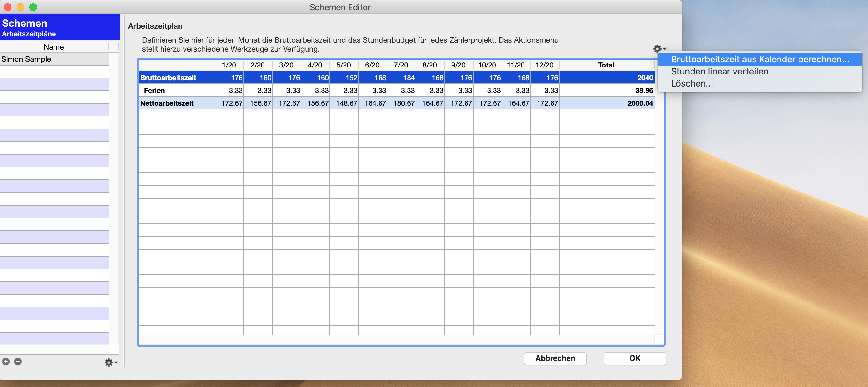Click the Abbrechen button
This screenshot has height=387, width=868.
[555, 358]
